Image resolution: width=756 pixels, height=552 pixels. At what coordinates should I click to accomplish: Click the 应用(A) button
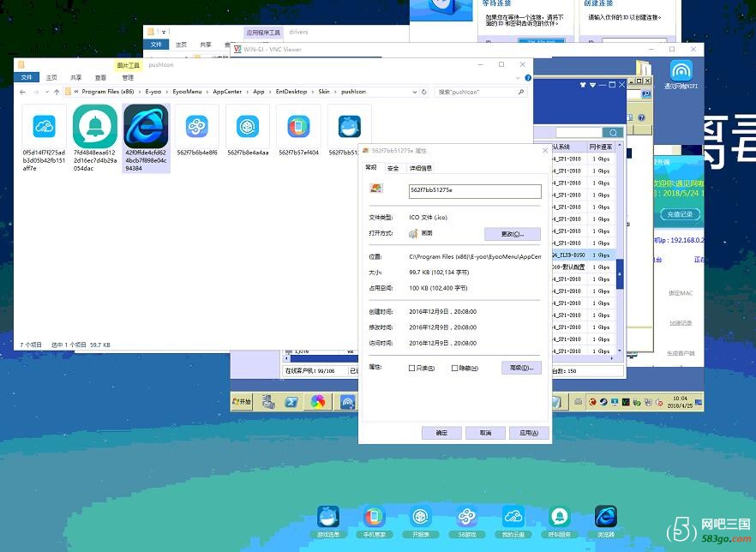click(x=529, y=433)
